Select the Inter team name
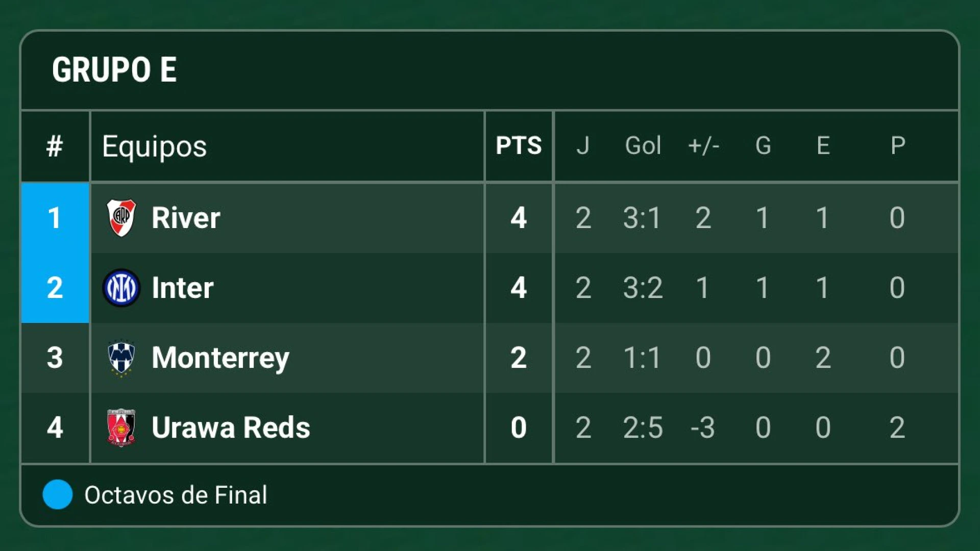The height and width of the screenshot is (551, 980). (182, 288)
